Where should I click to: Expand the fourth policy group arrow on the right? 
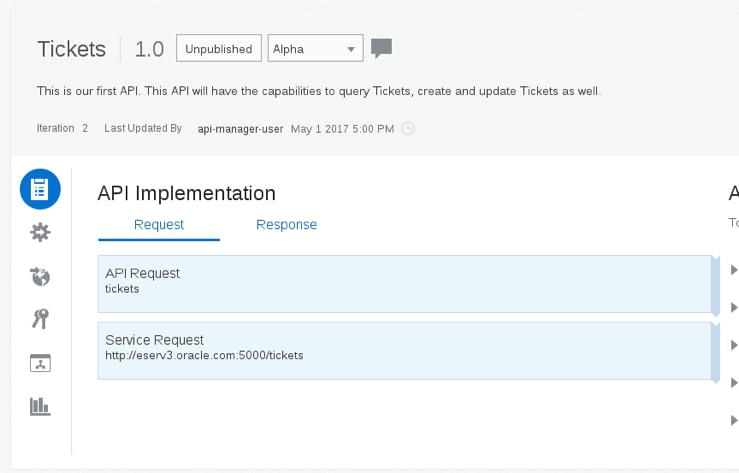point(733,383)
